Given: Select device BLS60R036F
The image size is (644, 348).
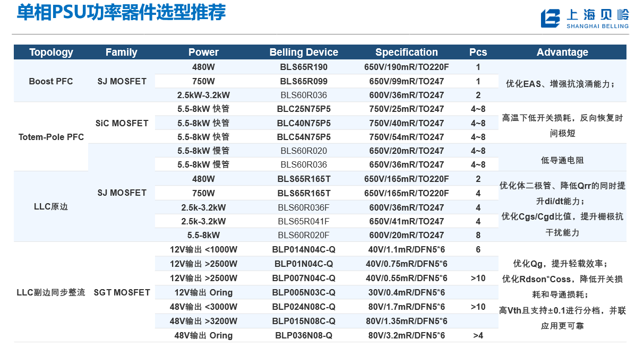Looking at the screenshot, I should coord(304,207).
